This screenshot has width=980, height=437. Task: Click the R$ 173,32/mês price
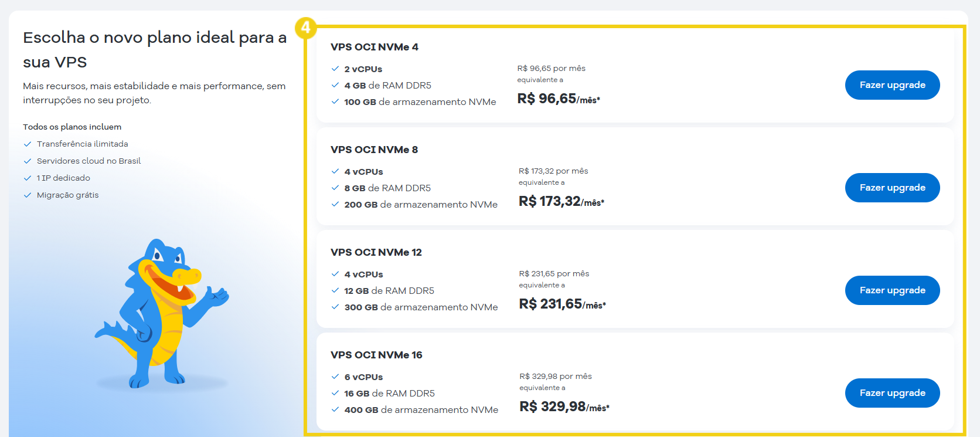[x=562, y=201]
